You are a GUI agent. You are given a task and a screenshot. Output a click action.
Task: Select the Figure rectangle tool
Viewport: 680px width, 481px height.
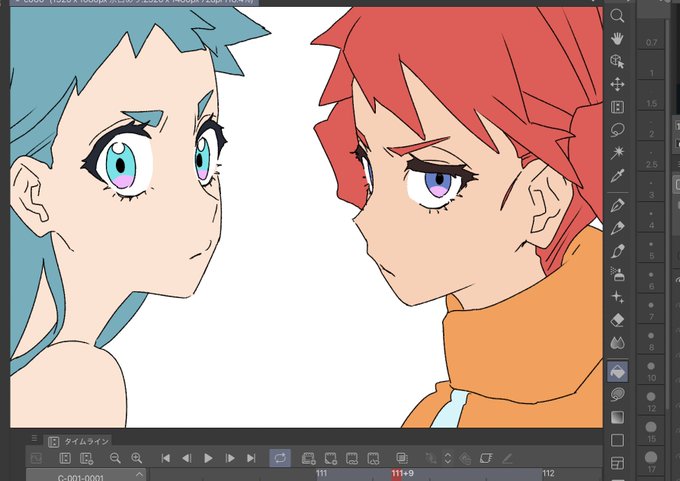[617, 440]
